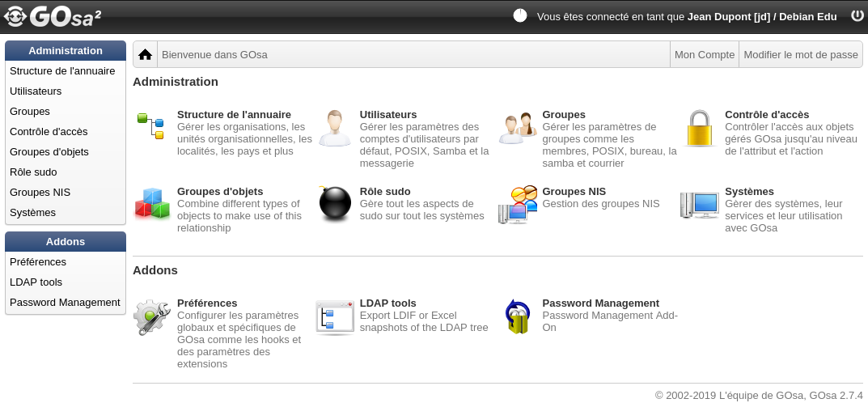868x403 pixels.
Task: Open the Structure de l'annuaire title link
Action: click(234, 115)
